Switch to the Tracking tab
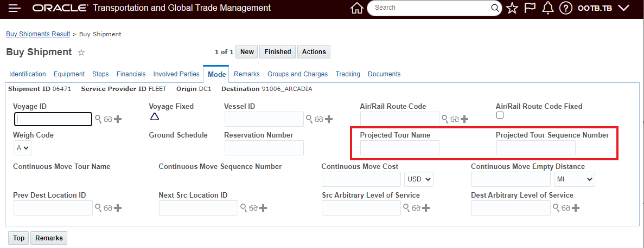This screenshot has width=644, height=248. point(348,74)
